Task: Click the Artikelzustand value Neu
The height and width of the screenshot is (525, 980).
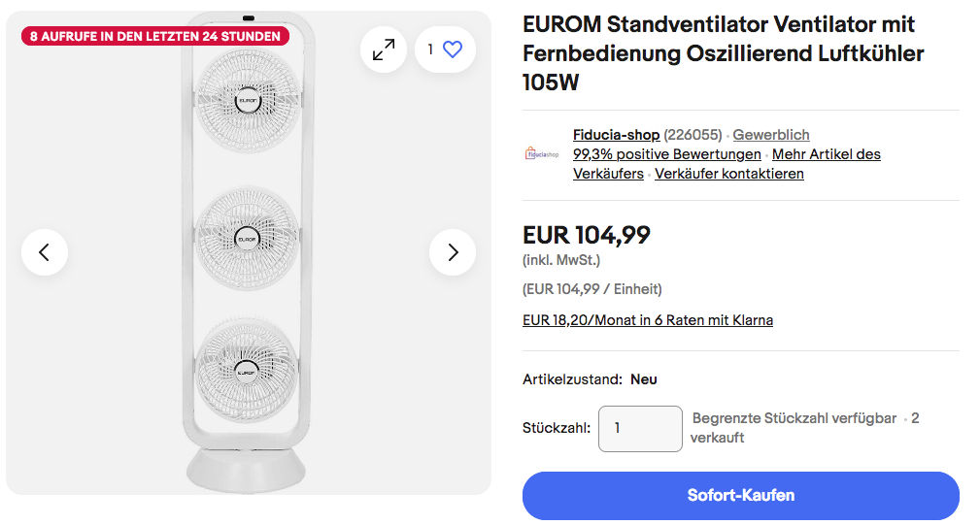Action: click(643, 379)
